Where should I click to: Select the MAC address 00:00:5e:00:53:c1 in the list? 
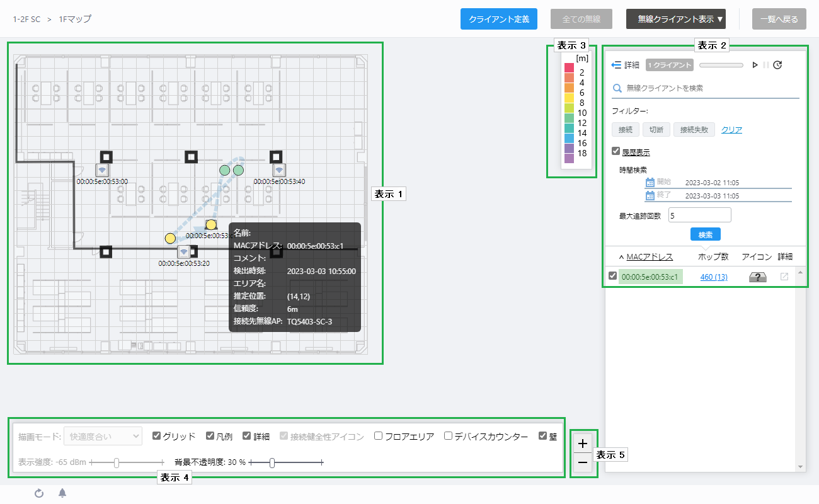click(x=651, y=277)
